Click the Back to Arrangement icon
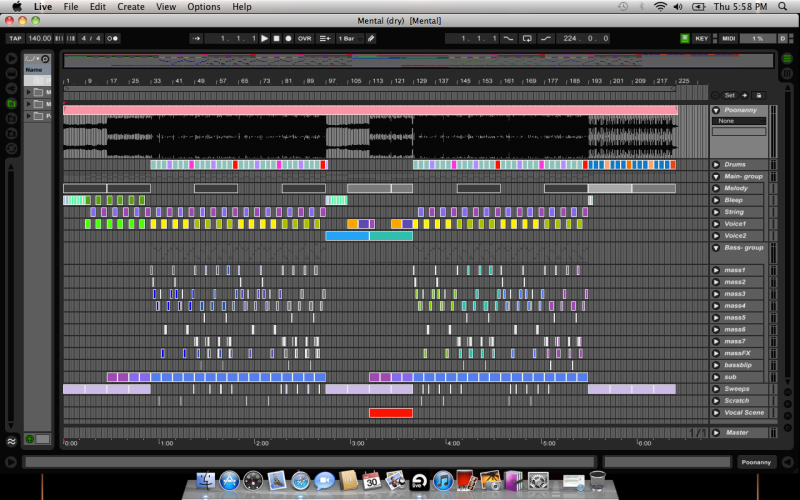The width and height of the screenshot is (800, 500). (x=324, y=38)
